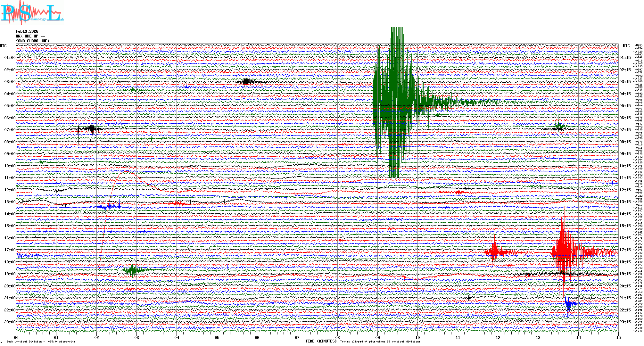Click the Traces clipped footnote text

coord(380,342)
